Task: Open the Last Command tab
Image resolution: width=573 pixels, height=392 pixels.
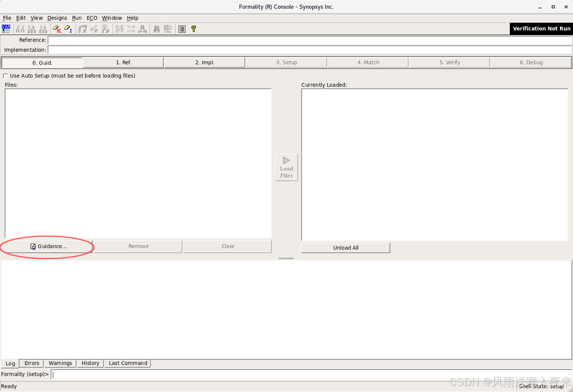Action: pos(127,363)
